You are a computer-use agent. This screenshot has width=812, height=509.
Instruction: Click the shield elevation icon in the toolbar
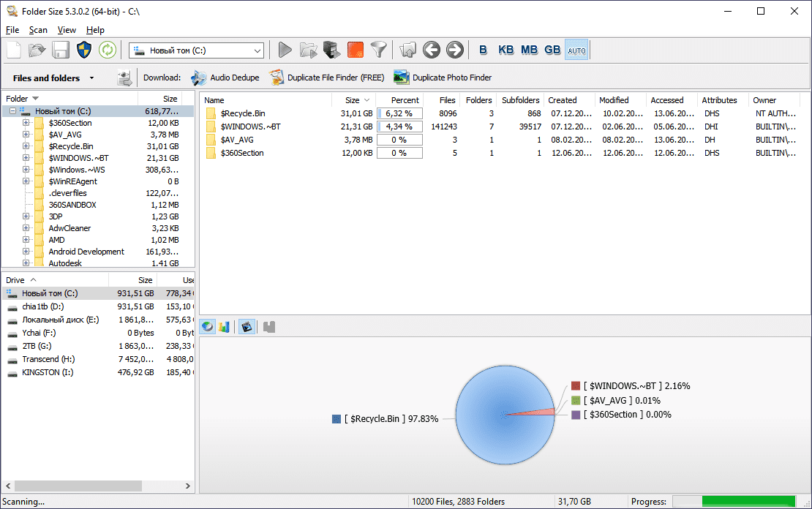pyautogui.click(x=85, y=50)
